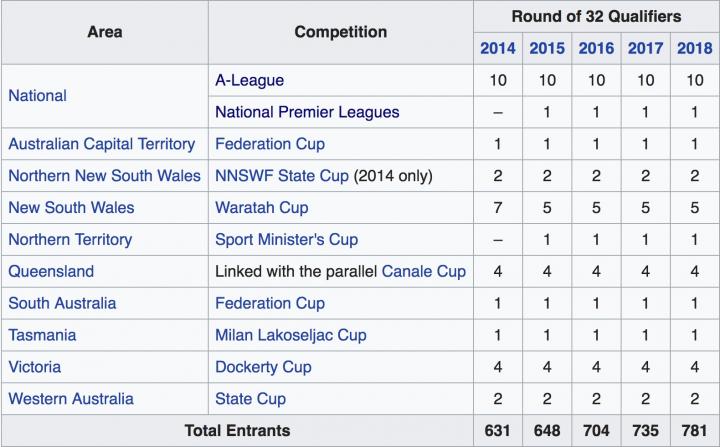Screen dimensions: 720x447
Task: Open the Western Australia link
Action: click(x=70, y=399)
